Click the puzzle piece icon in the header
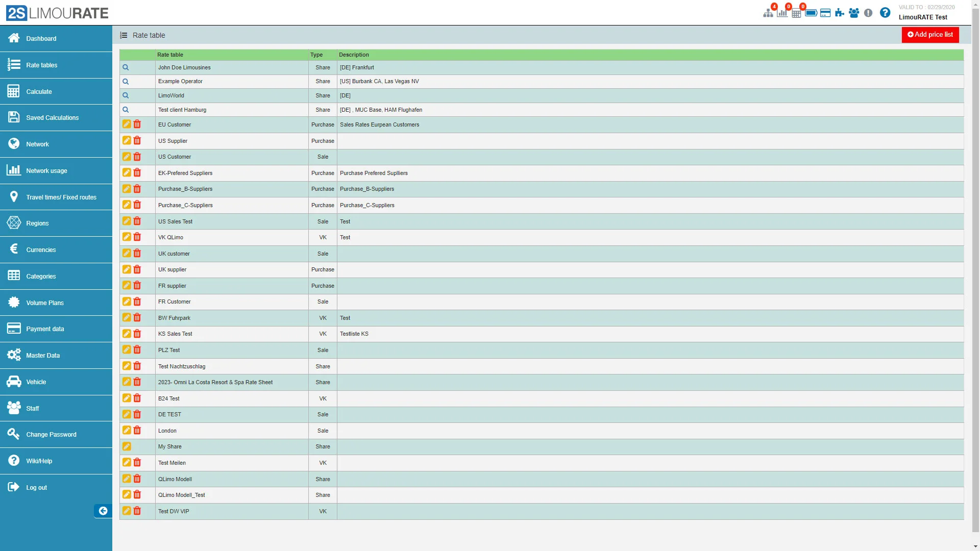The image size is (980, 551). pyautogui.click(x=839, y=13)
